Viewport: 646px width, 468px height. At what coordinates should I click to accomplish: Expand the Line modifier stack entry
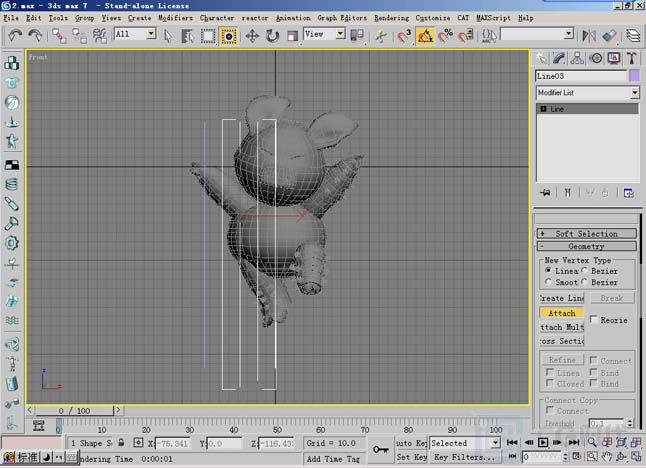(543, 109)
